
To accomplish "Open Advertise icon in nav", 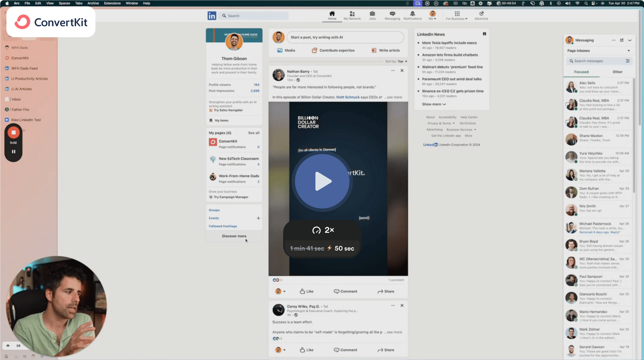I will coord(481,16).
